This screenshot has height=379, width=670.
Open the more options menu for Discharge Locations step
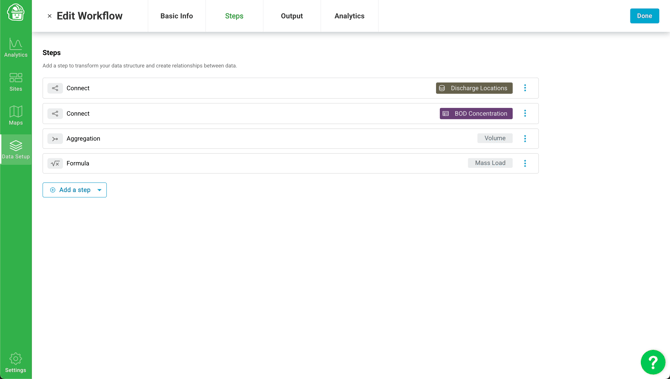(x=525, y=88)
